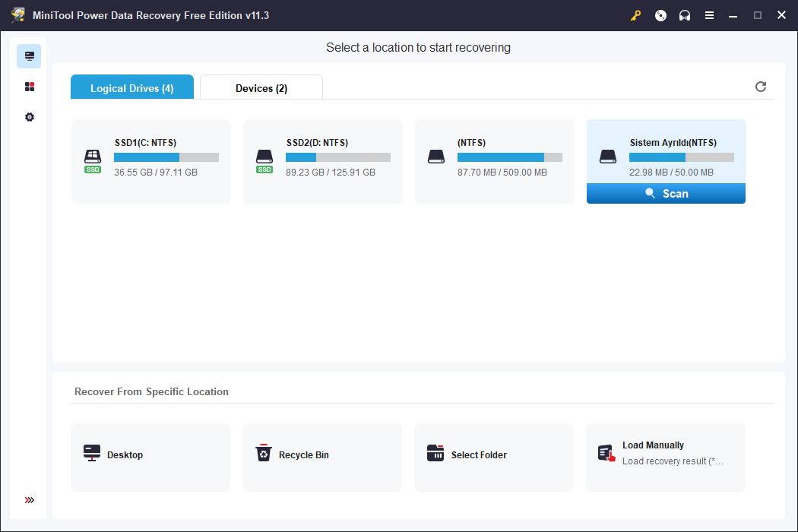This screenshot has width=798, height=532.
Task: Click the Select Folder icon
Action: 435,453
